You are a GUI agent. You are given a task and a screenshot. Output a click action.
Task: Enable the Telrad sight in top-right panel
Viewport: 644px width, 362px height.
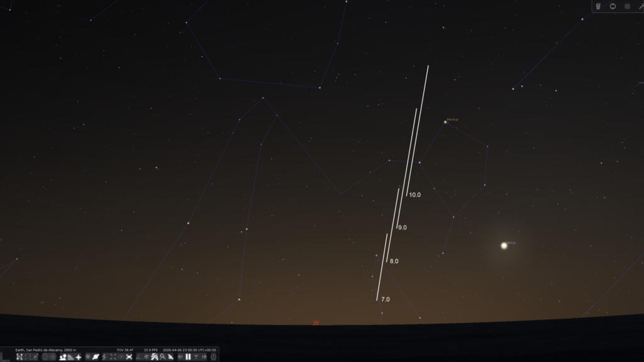point(627,6)
